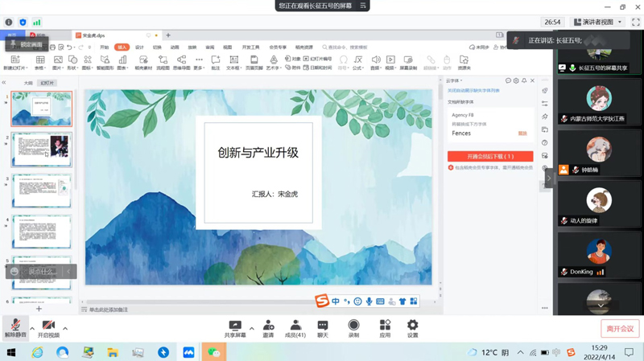Open WeChat from the Windows taskbar

[x=213, y=352]
